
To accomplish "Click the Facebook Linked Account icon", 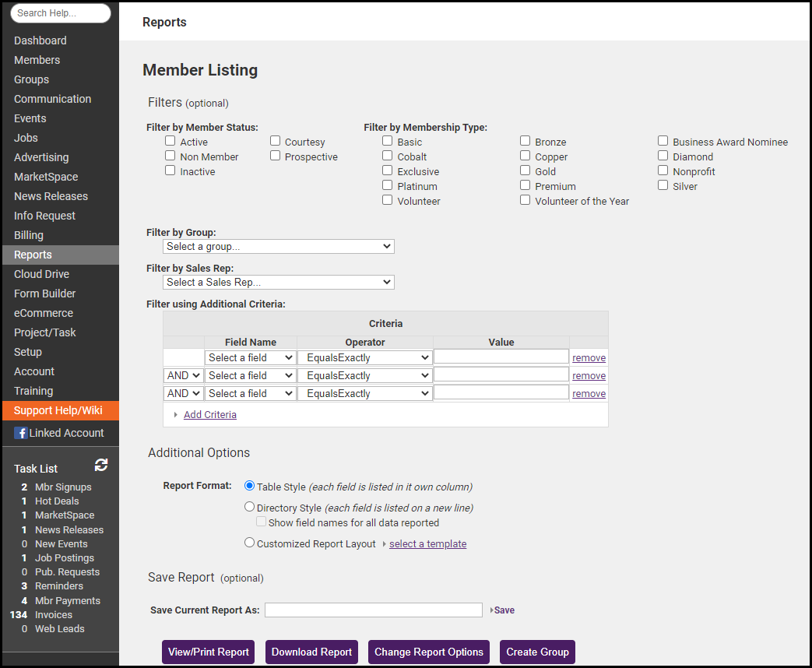I will coord(21,433).
